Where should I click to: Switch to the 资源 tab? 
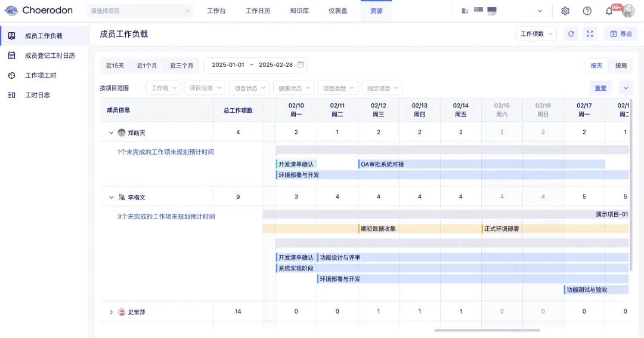(x=376, y=11)
